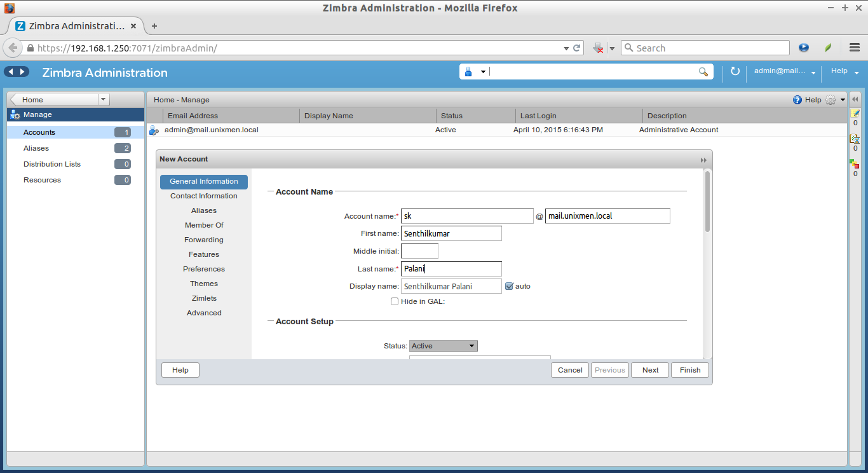Open the gear settings icon

click(831, 100)
